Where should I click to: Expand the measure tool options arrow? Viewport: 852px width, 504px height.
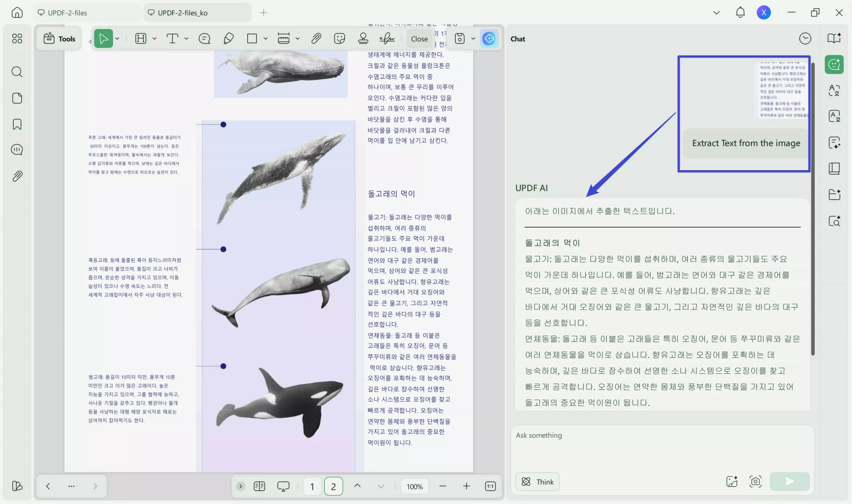click(x=298, y=38)
